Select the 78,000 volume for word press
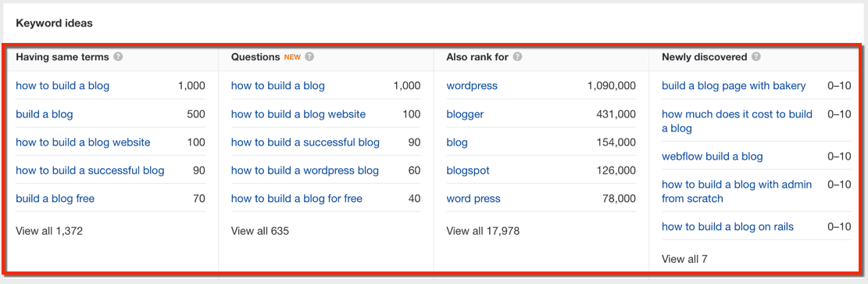Screen dimensions: 868x284 click(x=618, y=199)
